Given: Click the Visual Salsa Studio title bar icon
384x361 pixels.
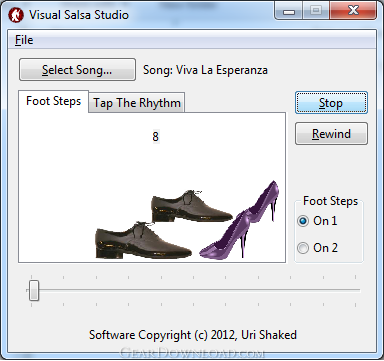Looking at the screenshot, I should 16,15.
